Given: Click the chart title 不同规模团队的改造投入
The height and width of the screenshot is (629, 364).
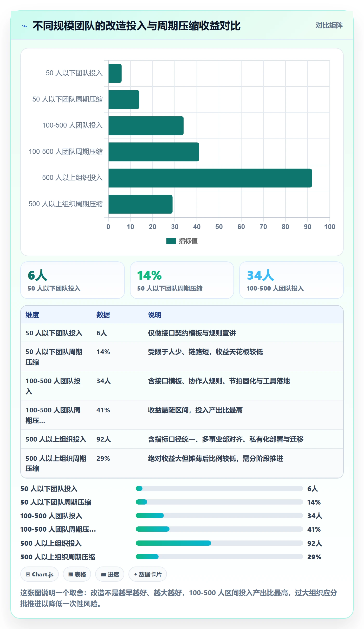Looking at the screenshot, I should pos(136,26).
